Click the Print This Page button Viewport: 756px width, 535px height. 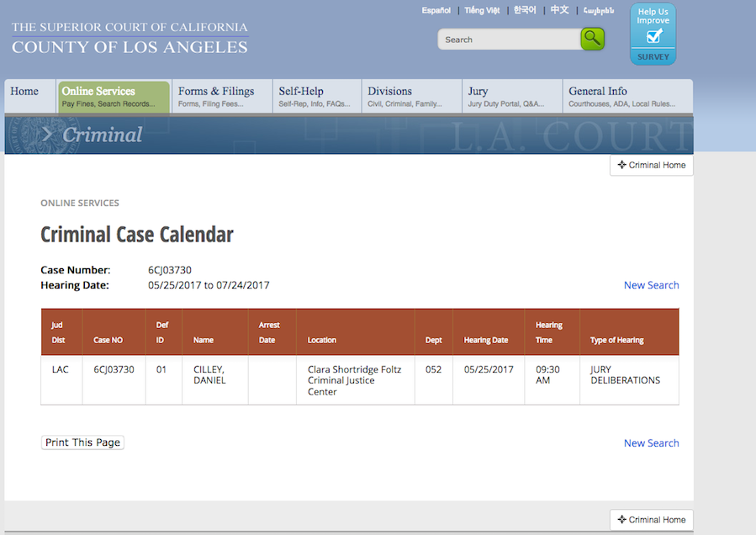click(x=82, y=442)
